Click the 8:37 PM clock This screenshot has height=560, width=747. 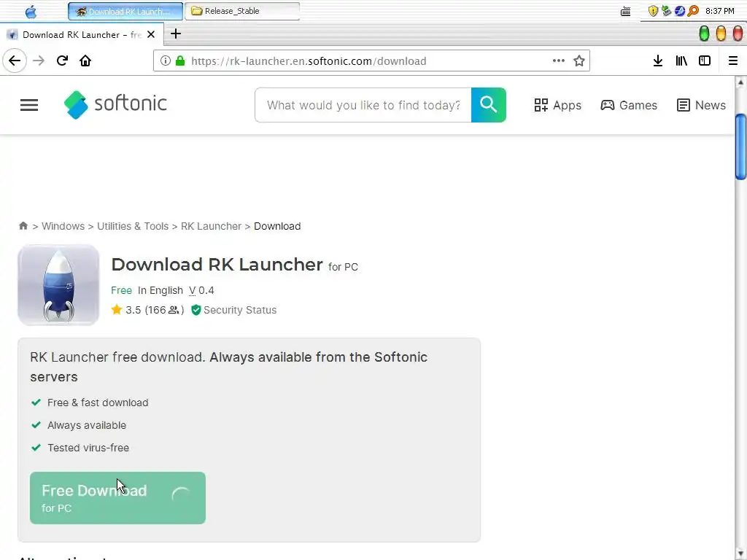719,11
